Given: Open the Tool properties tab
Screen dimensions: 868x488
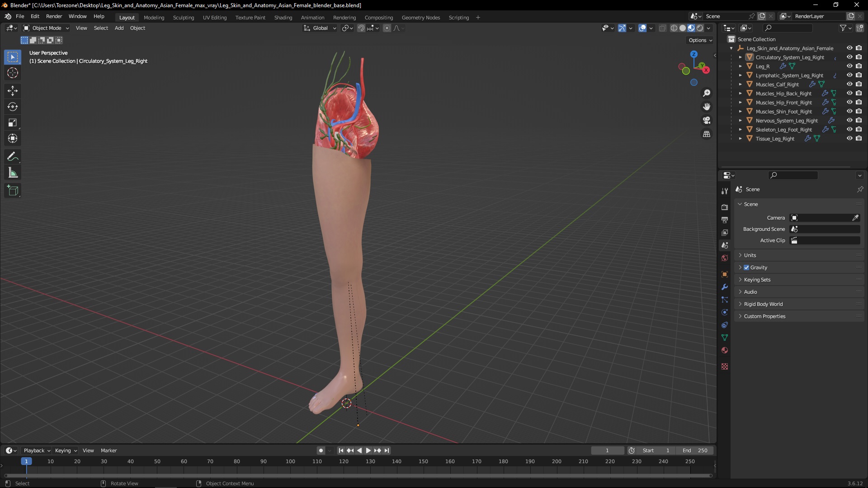Looking at the screenshot, I should click(725, 191).
